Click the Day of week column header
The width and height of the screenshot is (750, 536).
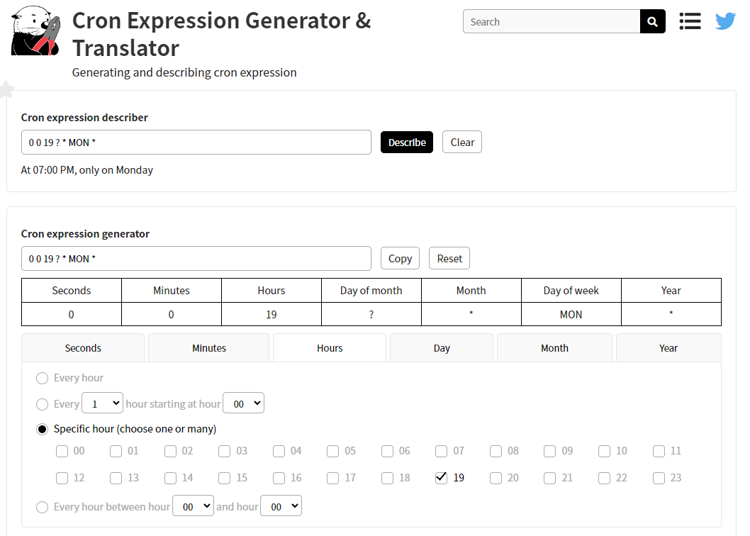click(571, 291)
